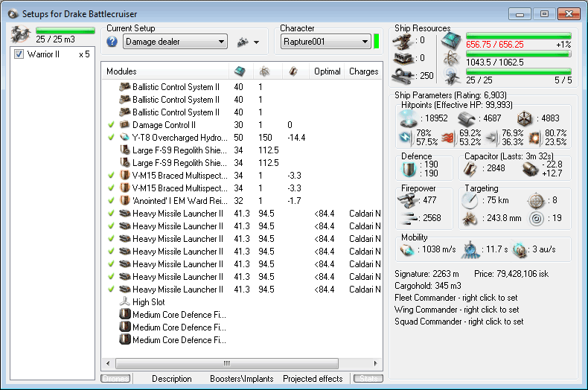588x390 pixels.
Task: Toggle Y-T8 Overcharged Hydro module checkmark
Action: [111, 138]
